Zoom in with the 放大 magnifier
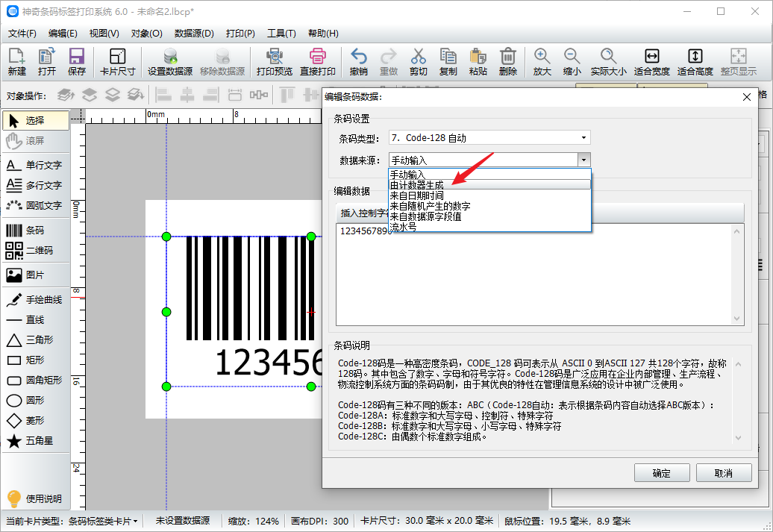Image resolution: width=773 pixels, height=532 pixels. click(x=542, y=62)
